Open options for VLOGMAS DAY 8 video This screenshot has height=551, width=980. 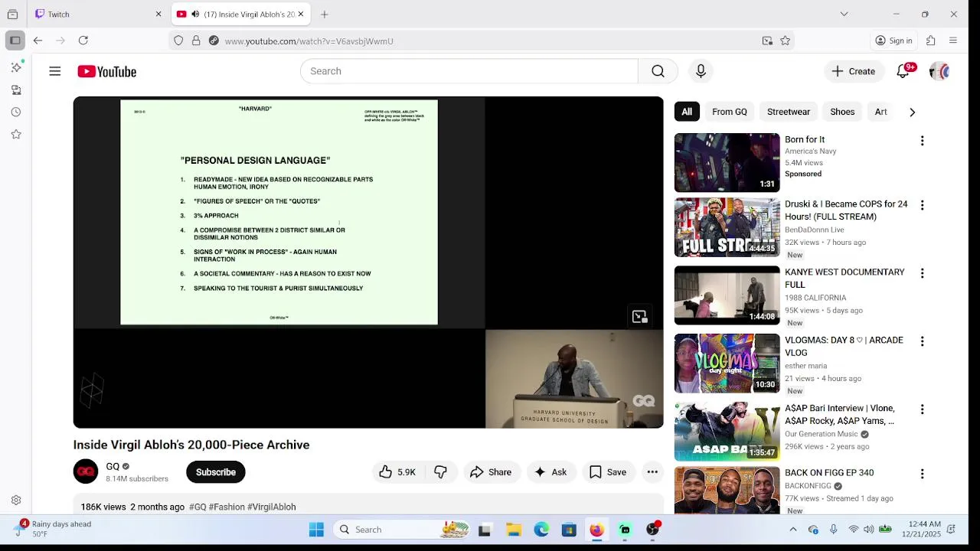(922, 341)
